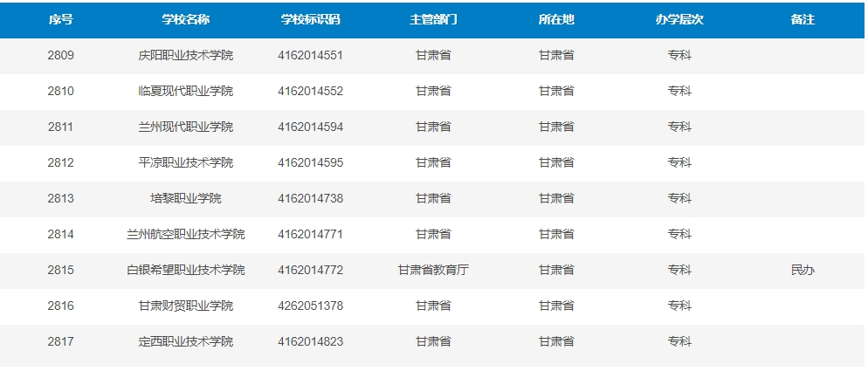Click the 备注 column header
This screenshot has height=371, width=868.
click(x=803, y=20)
